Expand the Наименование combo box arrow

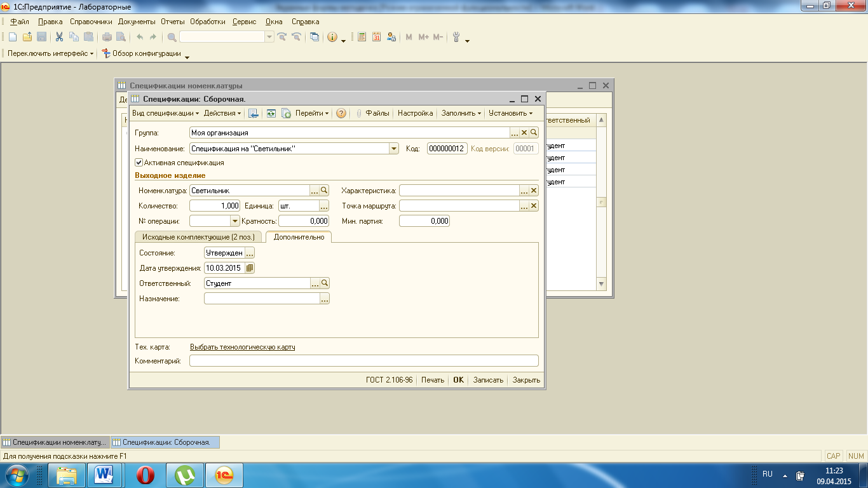[394, 149]
